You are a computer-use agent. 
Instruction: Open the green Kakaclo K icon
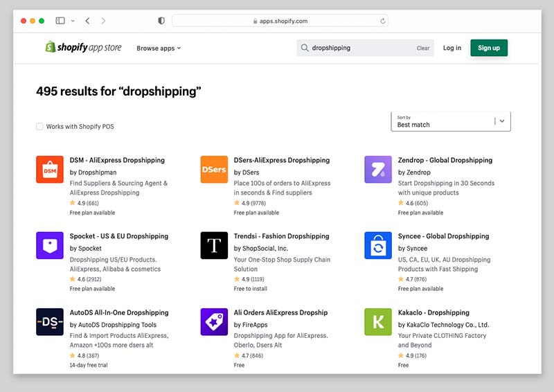point(378,321)
